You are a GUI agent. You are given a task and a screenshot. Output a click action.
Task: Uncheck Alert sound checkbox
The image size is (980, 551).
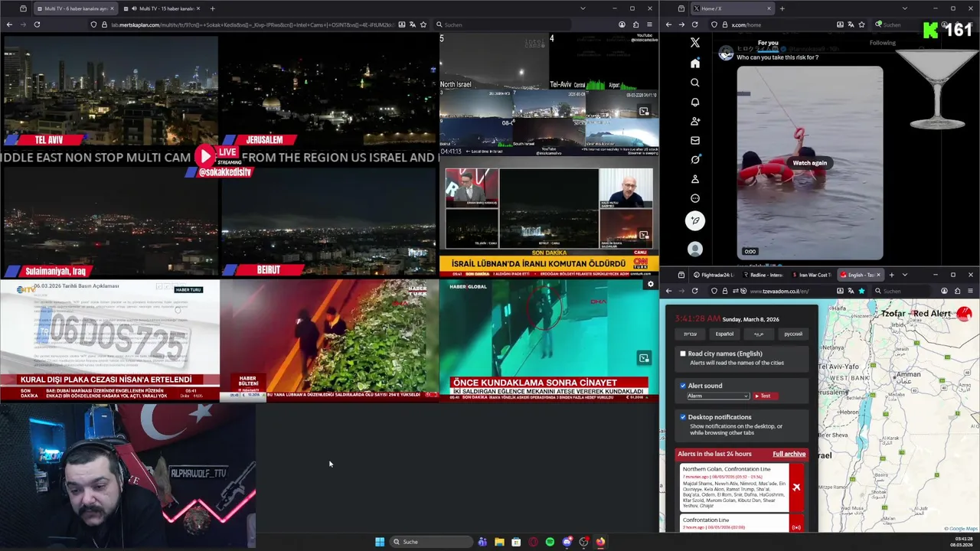tap(683, 386)
